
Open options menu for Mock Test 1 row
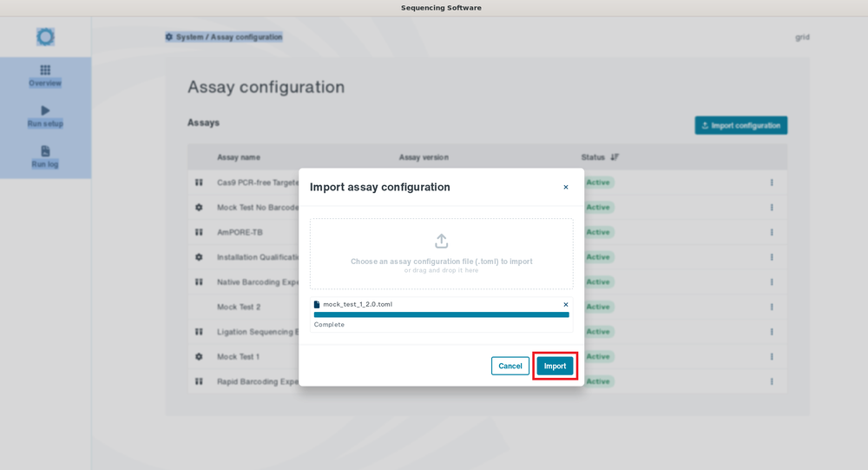pos(772,357)
